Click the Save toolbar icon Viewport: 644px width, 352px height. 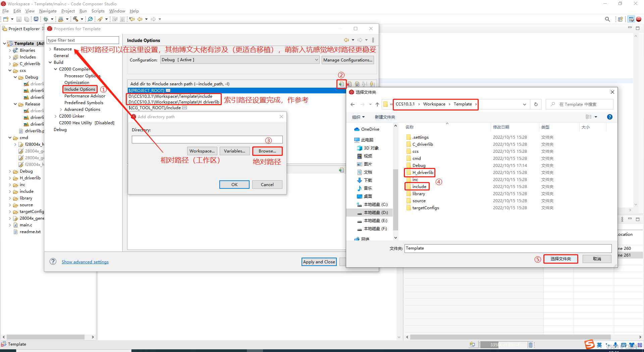pos(19,19)
